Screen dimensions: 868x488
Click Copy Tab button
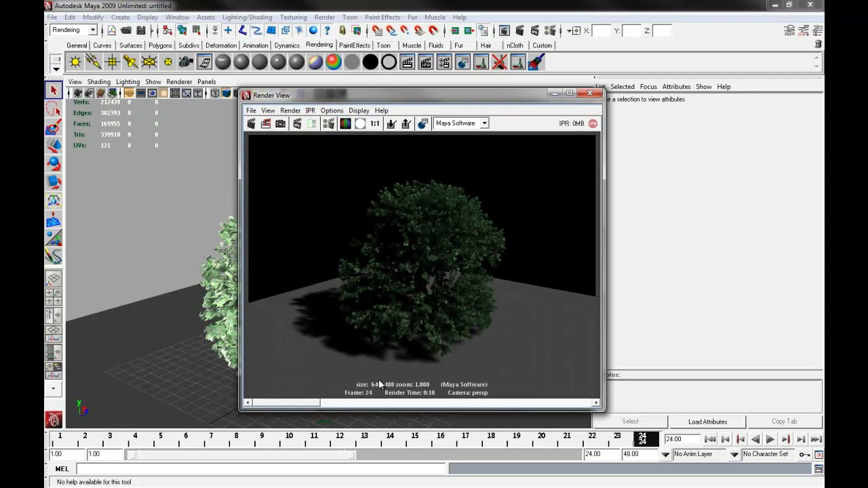784,422
